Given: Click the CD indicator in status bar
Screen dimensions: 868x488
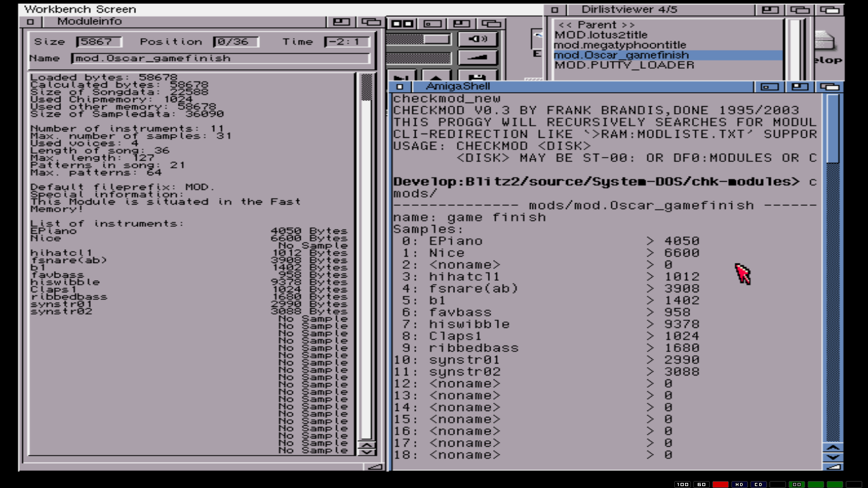Looking at the screenshot, I should [x=759, y=484].
